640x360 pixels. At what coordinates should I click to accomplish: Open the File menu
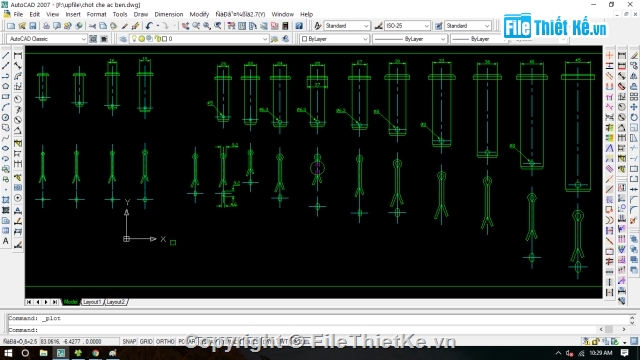coord(18,14)
